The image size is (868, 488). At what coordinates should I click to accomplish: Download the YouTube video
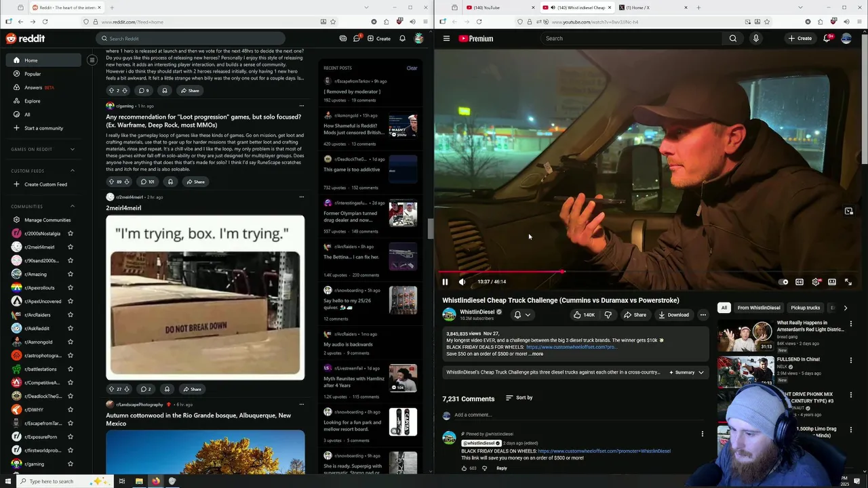pyautogui.click(x=673, y=314)
